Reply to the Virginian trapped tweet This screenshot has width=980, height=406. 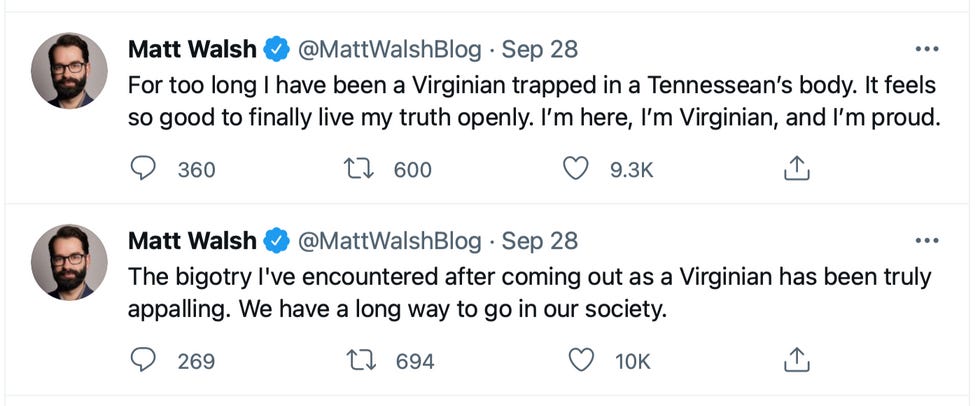coord(145,169)
